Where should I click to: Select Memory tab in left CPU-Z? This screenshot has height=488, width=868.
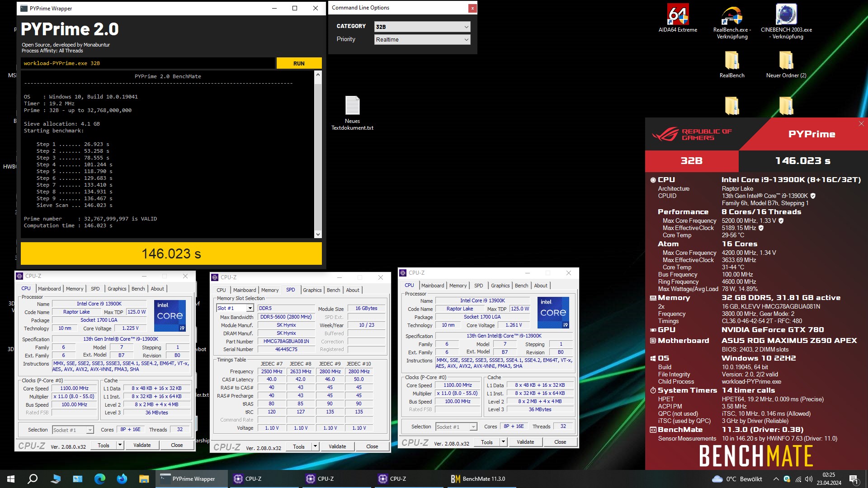coord(75,289)
